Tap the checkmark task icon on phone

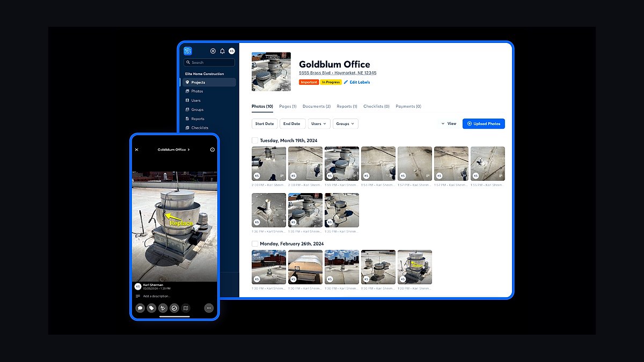pos(174,308)
